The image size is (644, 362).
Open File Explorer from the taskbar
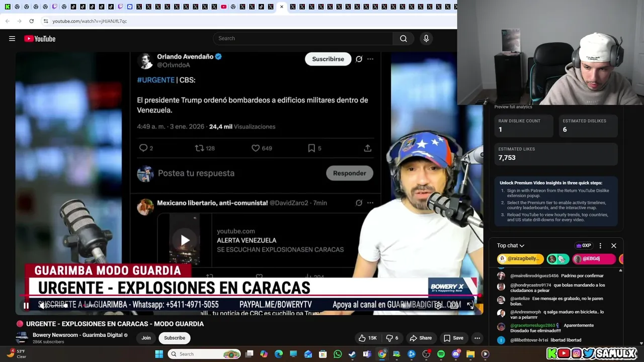tap(470, 354)
